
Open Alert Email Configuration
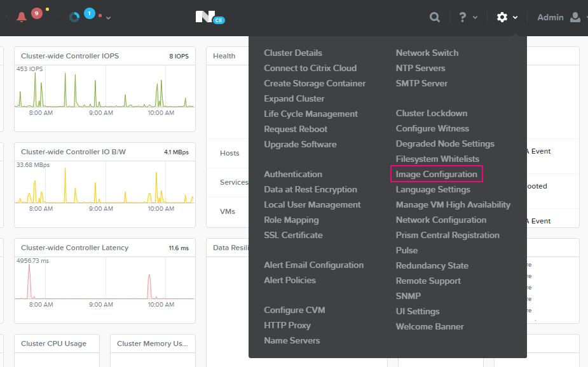(x=313, y=265)
